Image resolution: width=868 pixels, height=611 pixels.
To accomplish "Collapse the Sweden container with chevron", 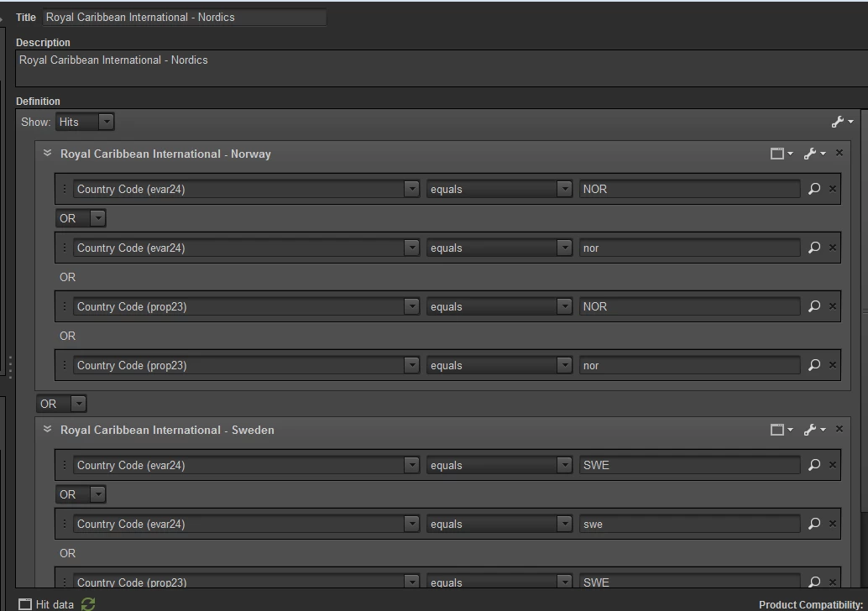I will [48, 430].
